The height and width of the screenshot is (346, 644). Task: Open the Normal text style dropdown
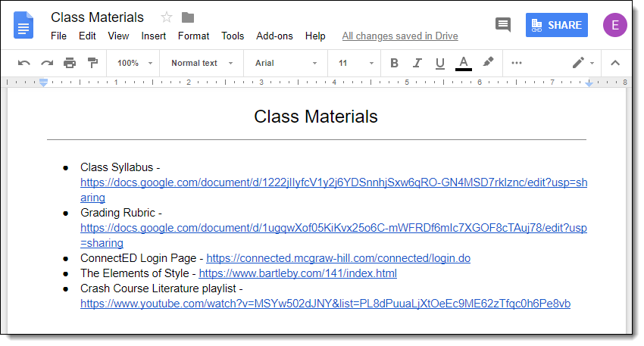pos(202,63)
